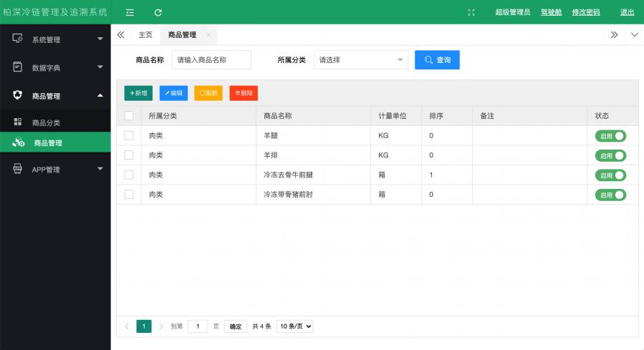Click the double-right arrow tab scroll icon
Screen dimensions: 644x350
point(614,34)
